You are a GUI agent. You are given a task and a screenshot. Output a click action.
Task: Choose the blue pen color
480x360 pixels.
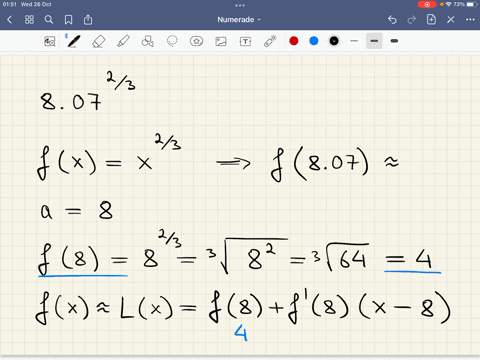pos(314,41)
